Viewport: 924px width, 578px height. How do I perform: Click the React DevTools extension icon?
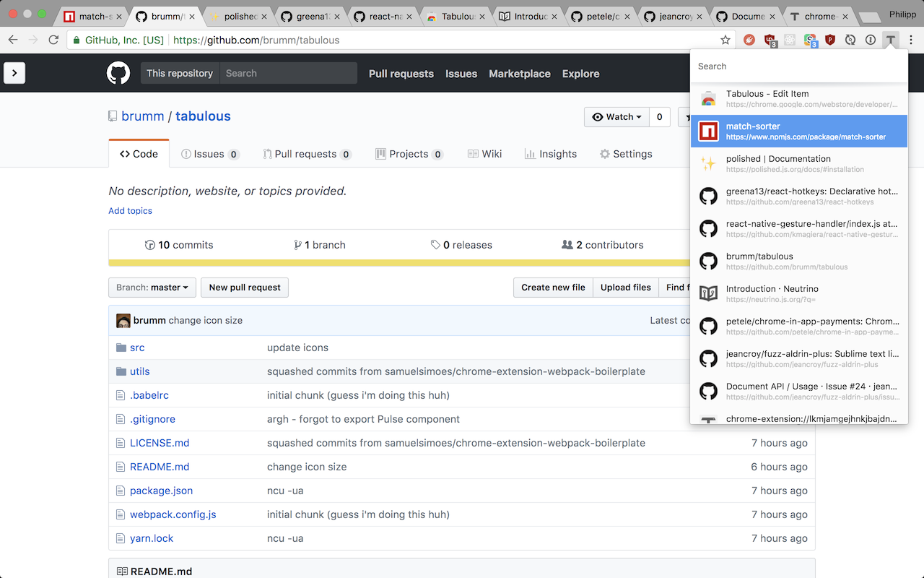(x=790, y=40)
